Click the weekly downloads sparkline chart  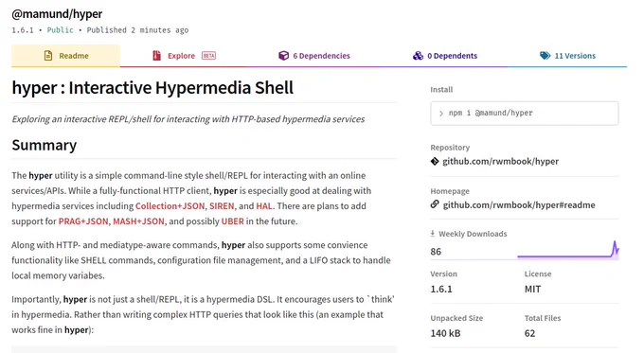click(x=568, y=250)
